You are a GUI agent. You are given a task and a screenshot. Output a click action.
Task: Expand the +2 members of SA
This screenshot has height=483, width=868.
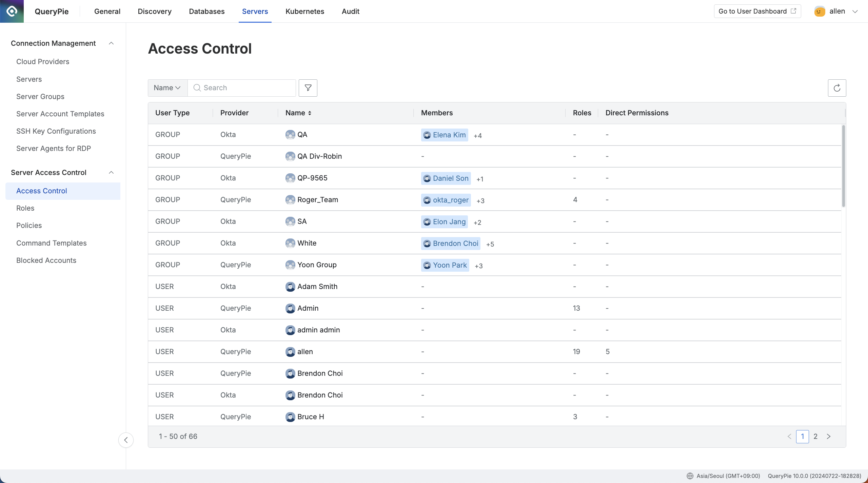477,223
